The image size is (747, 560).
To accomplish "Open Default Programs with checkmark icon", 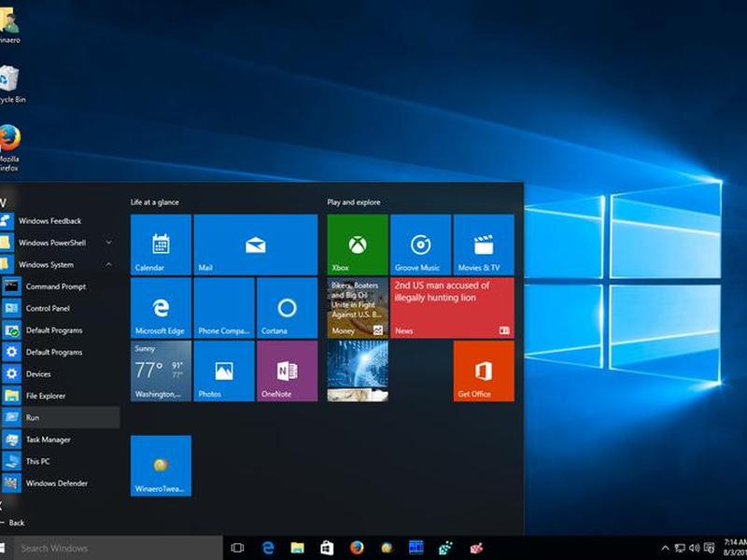I will tap(60, 330).
